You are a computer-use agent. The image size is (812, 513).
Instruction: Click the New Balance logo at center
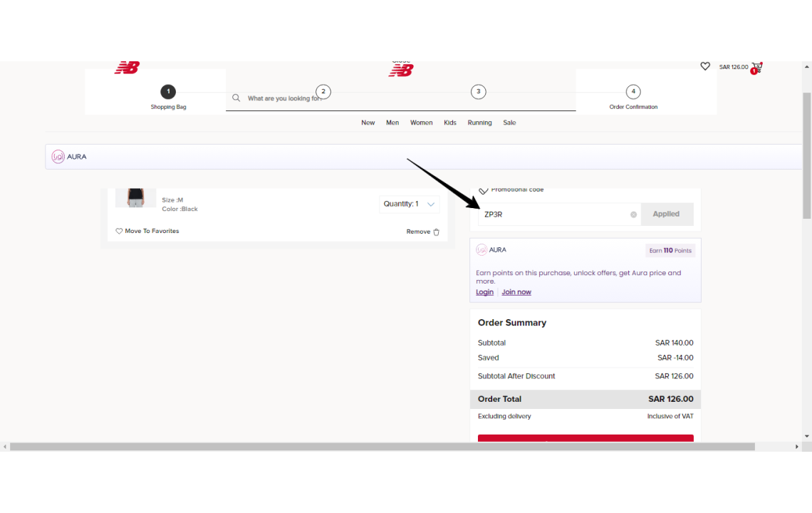point(401,70)
